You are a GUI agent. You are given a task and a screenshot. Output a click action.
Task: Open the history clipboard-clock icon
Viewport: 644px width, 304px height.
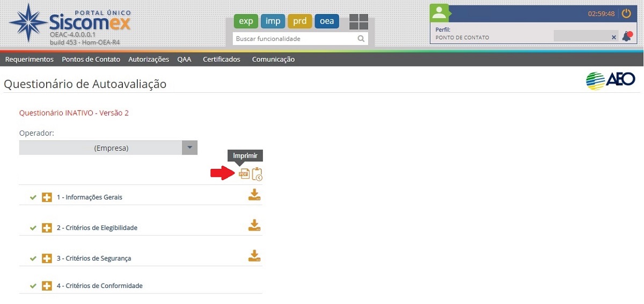257,174
